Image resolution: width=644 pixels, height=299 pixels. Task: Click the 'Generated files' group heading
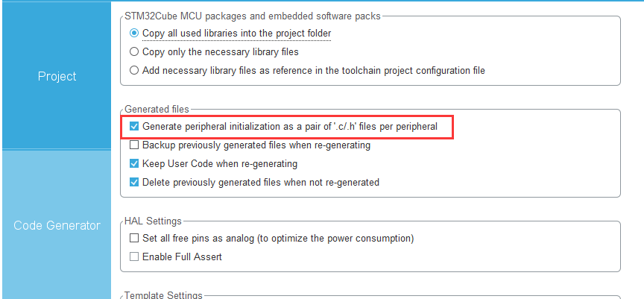[157, 110]
